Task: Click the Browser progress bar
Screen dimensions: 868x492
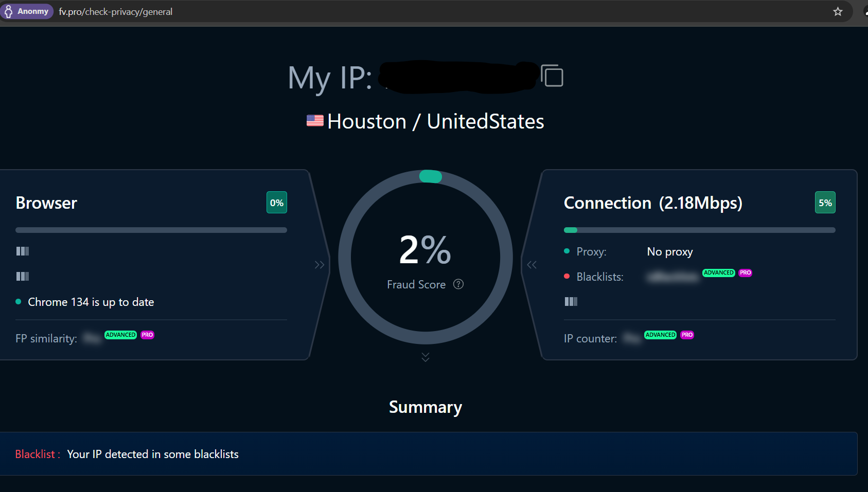Action: pyautogui.click(x=151, y=230)
